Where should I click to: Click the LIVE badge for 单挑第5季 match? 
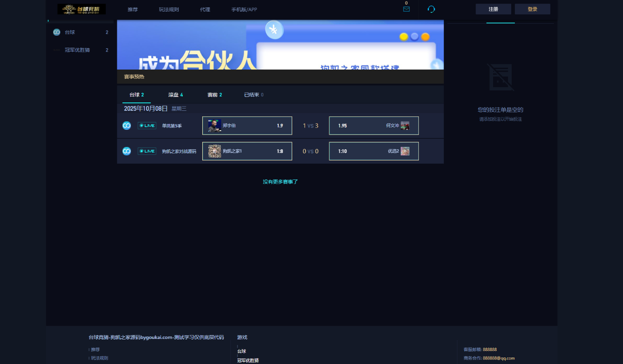147,126
